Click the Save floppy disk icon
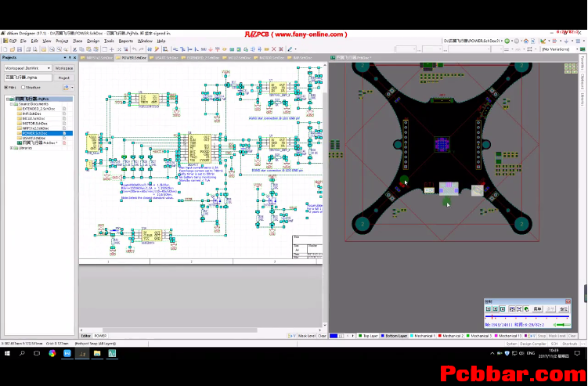The width and height of the screenshot is (588, 386). [20, 49]
